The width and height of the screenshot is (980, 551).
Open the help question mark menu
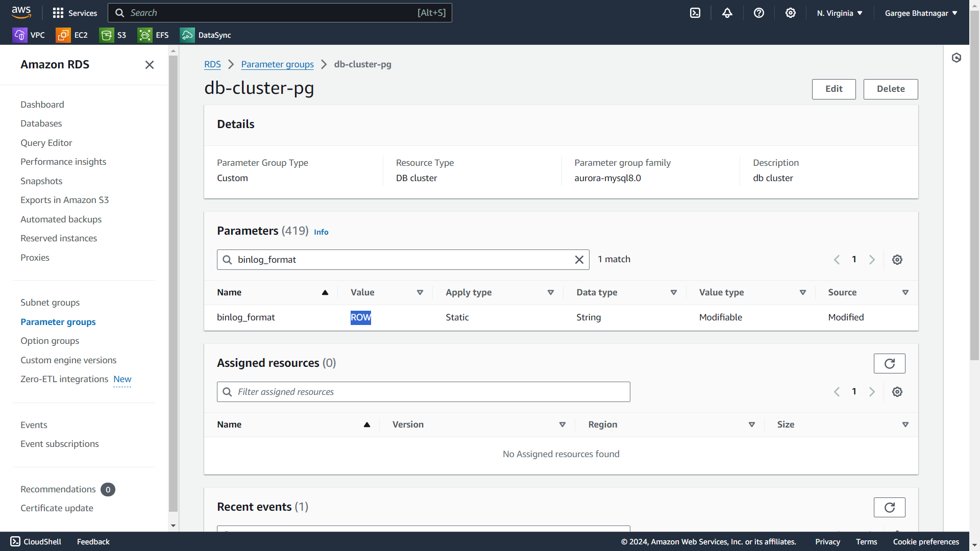pyautogui.click(x=759, y=13)
